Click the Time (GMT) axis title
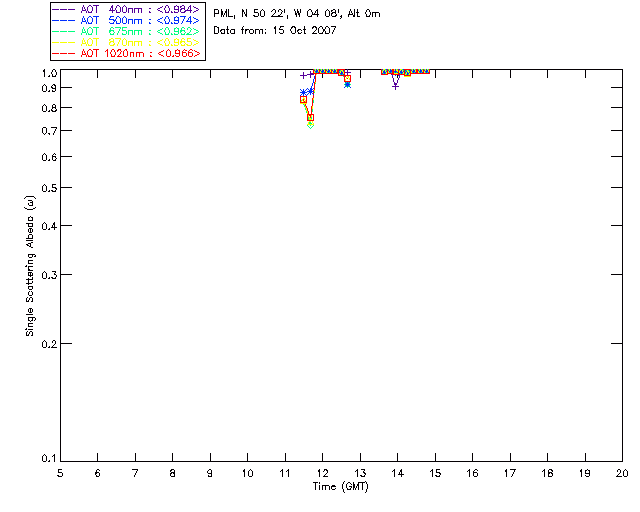The height and width of the screenshot is (512, 640). [340, 487]
